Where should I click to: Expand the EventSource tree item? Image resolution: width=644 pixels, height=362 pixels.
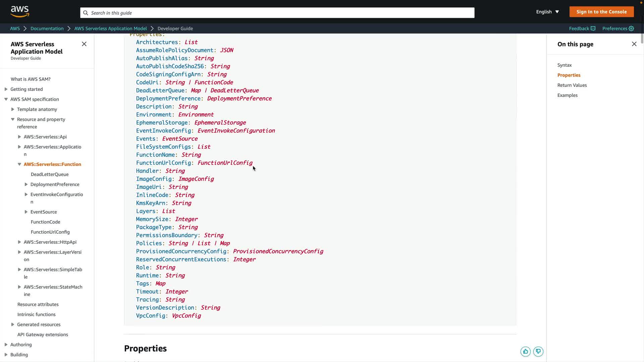pyautogui.click(x=26, y=212)
